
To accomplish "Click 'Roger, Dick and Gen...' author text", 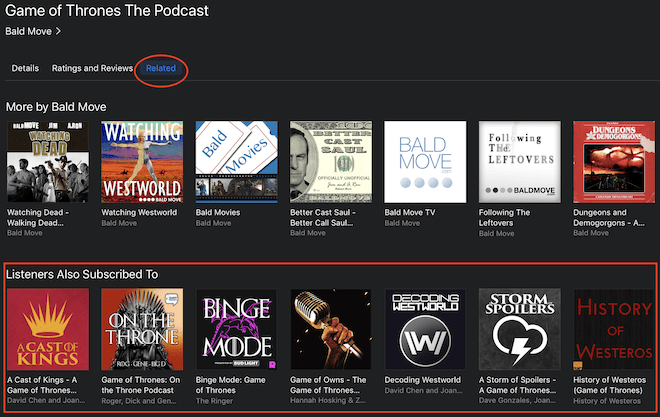I will [x=139, y=401].
